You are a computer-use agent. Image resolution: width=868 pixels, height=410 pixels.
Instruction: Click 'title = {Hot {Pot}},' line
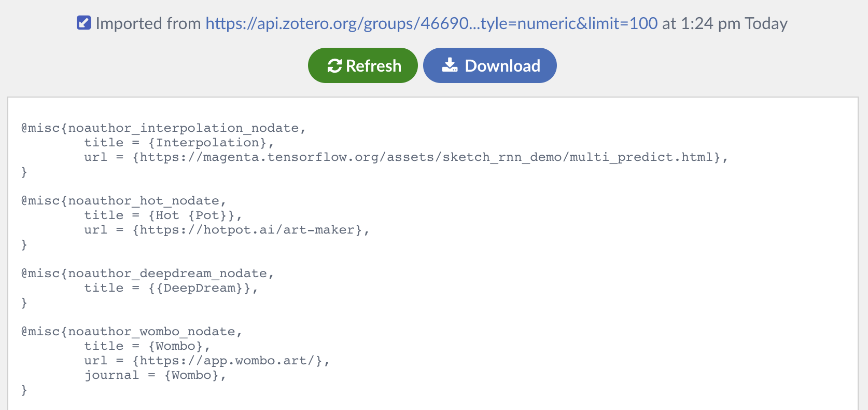coord(163,215)
